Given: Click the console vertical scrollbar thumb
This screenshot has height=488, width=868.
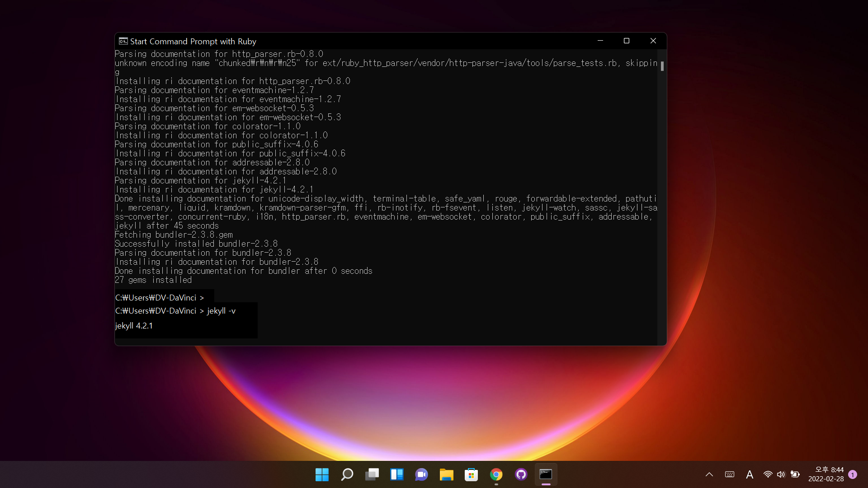Looking at the screenshot, I should (662, 66).
